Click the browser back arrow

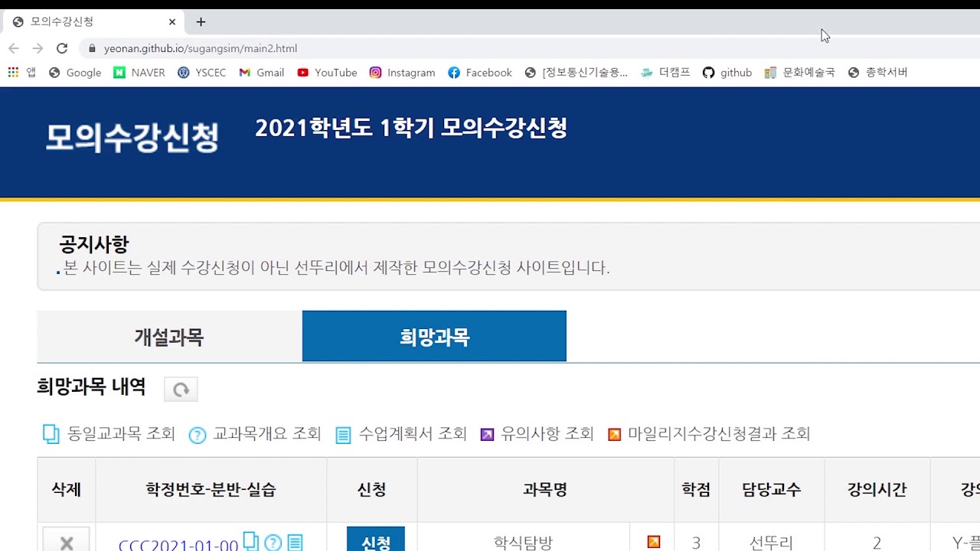tap(13, 48)
